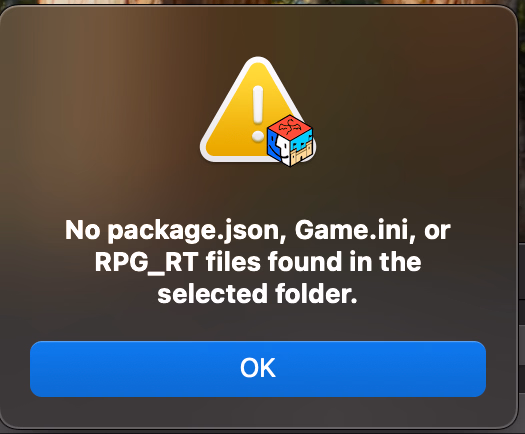Click empty dialog area below the OK button

(x=258, y=412)
